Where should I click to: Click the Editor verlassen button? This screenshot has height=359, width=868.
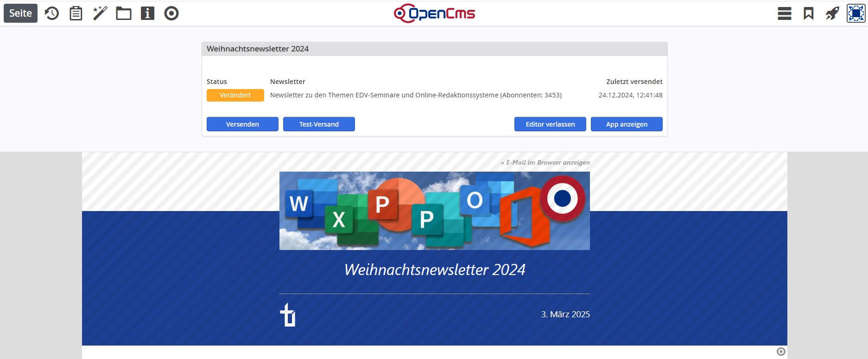point(550,124)
